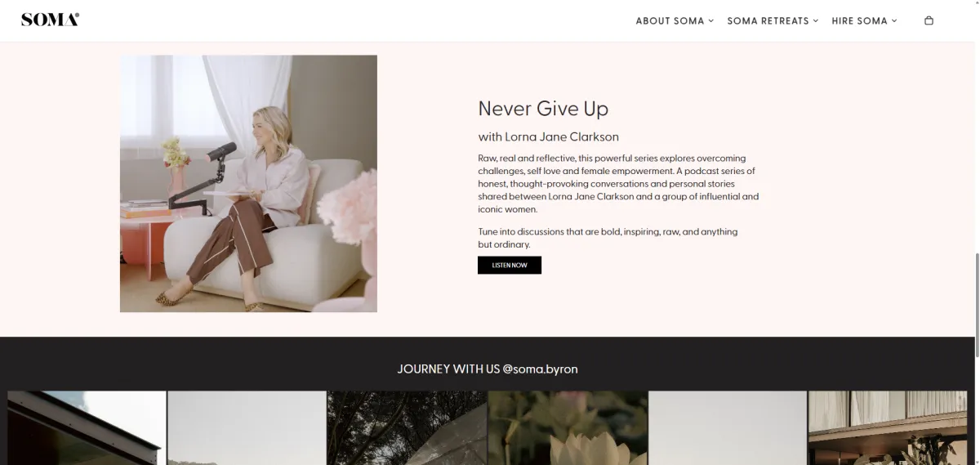Open the lotus flower Instagram thumbnail
Screen dimensions: 980x465
point(568,427)
